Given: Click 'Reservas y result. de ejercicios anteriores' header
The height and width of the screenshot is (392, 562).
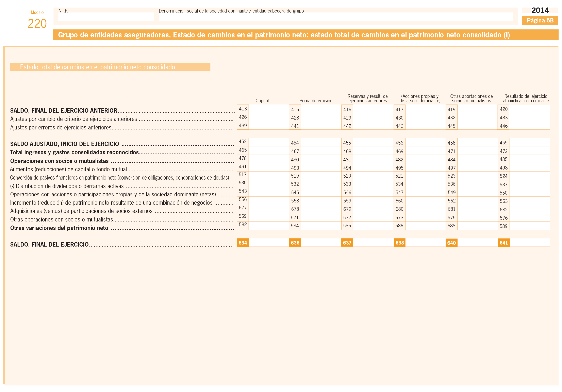Looking at the screenshot, I should [x=368, y=98].
